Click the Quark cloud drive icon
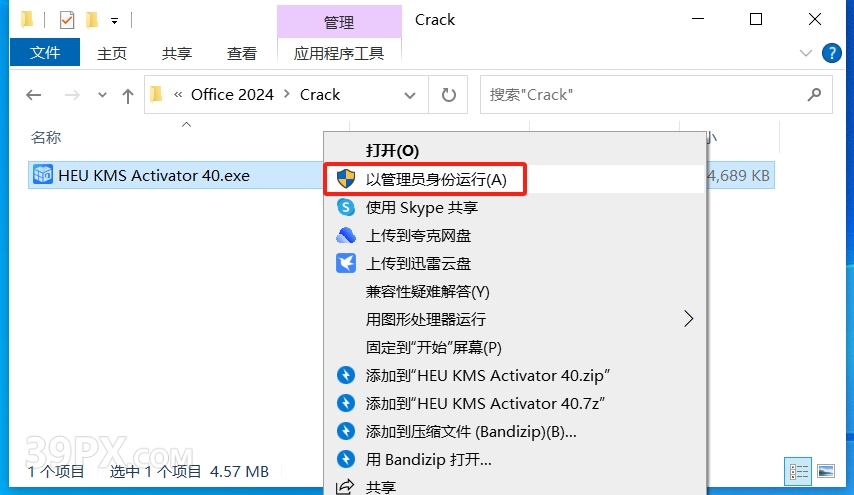 tap(346, 235)
